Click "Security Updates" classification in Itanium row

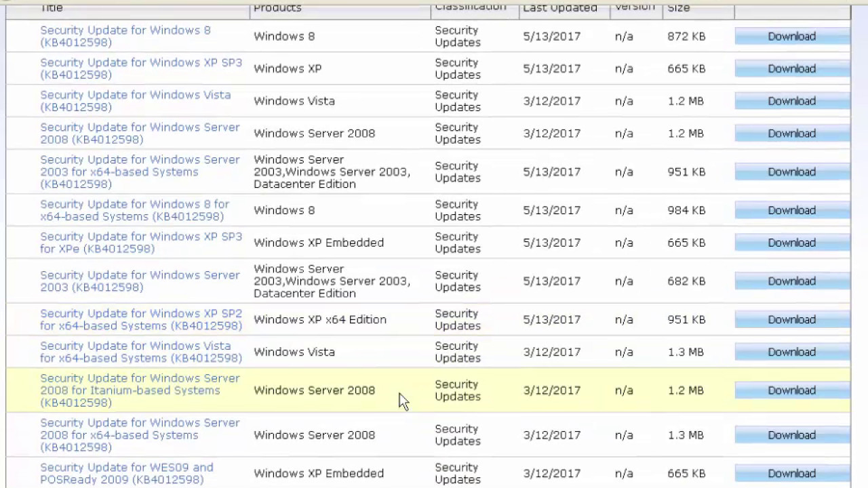pyautogui.click(x=458, y=390)
